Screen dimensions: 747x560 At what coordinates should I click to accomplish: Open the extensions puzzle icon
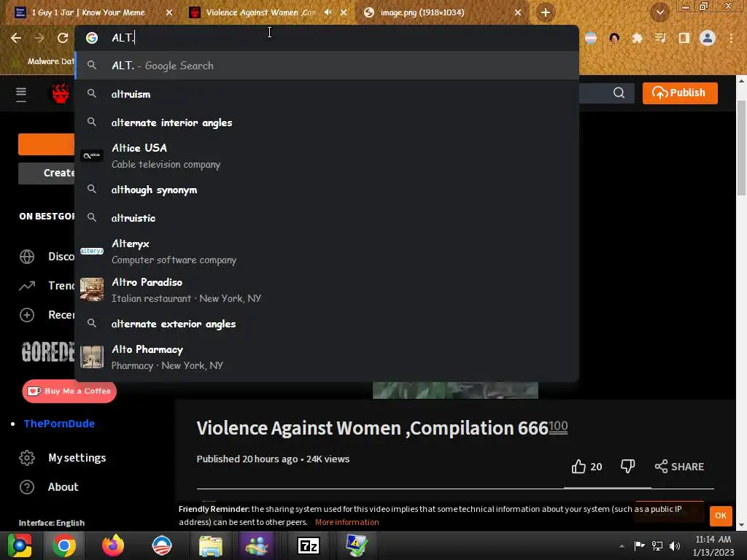[x=637, y=38]
